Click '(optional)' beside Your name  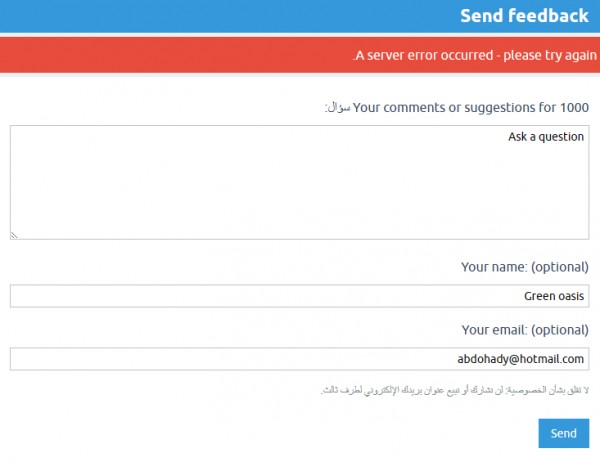[x=559, y=267]
